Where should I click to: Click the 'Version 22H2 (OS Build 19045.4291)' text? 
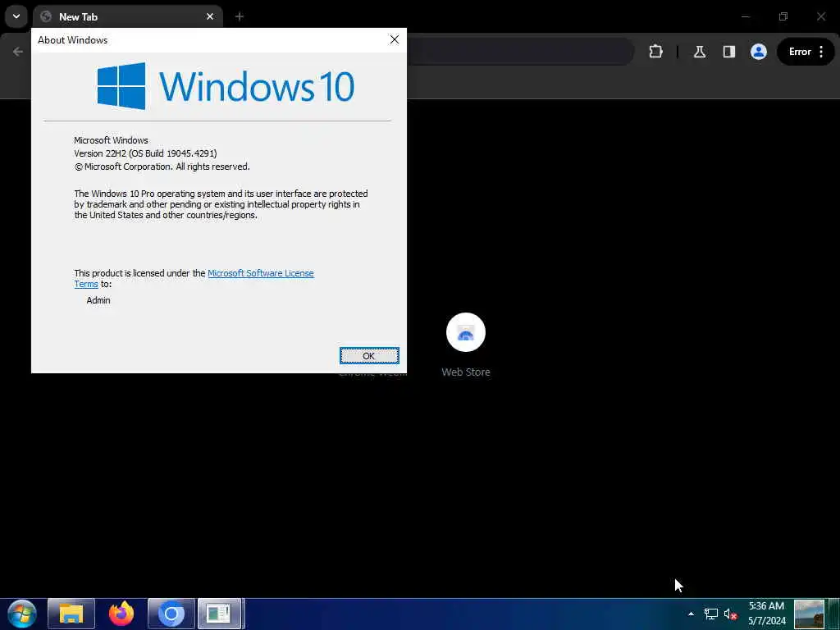[x=146, y=153]
